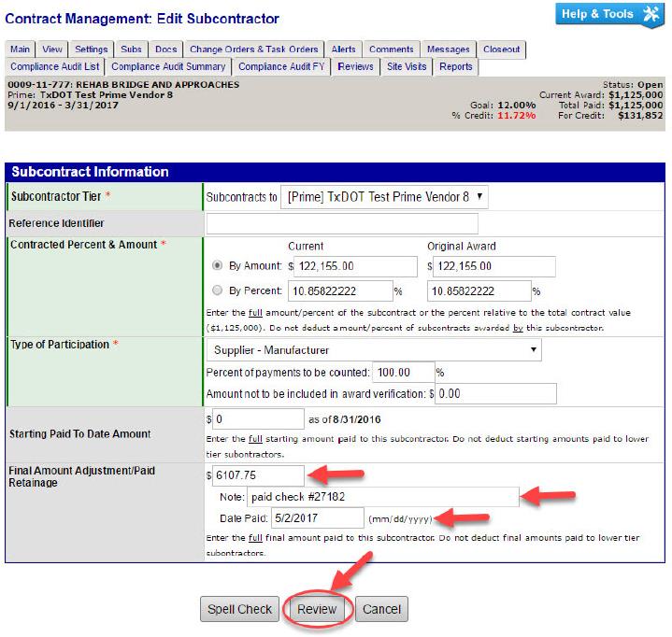Expand the Type of Participation dropdown

(373, 349)
